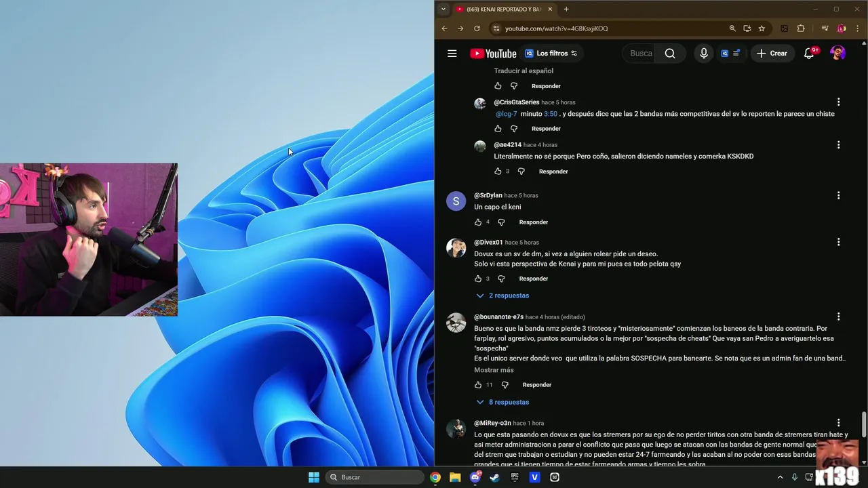Like the @bounanote-e7s comment
The width and height of the screenshot is (868, 488).
478,385
